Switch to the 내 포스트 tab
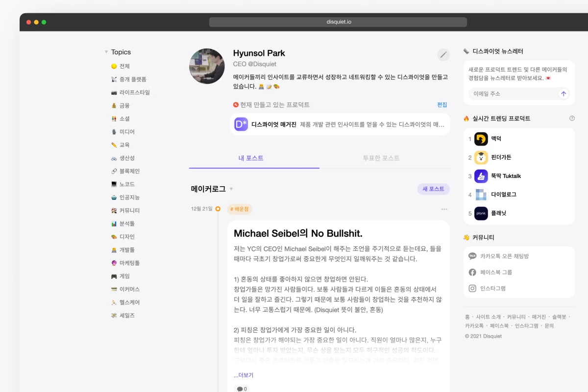588x392 pixels. 251,158
